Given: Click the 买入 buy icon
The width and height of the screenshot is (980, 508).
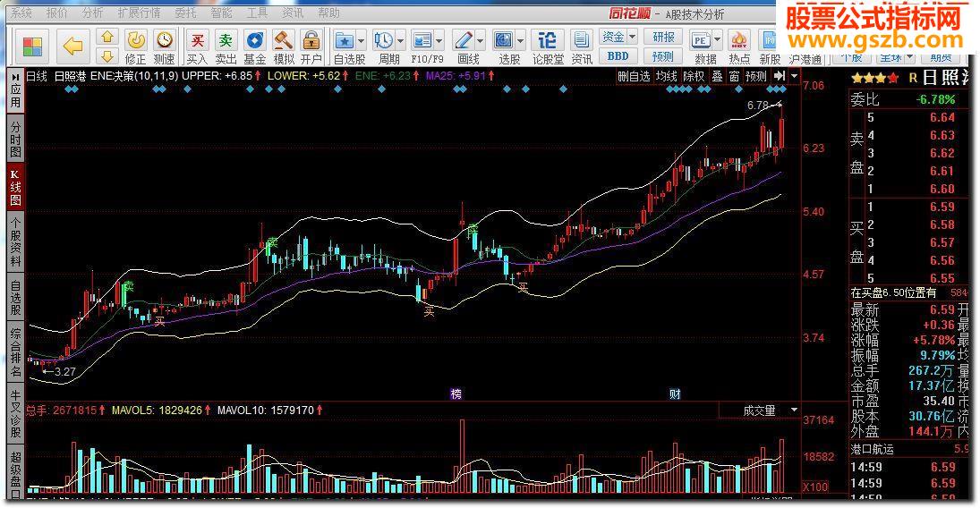Looking at the screenshot, I should pos(197,47).
